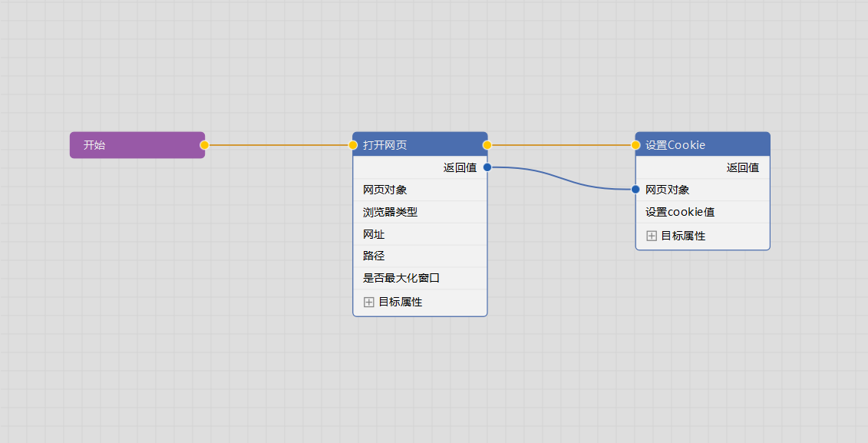Click the 设置Cookie node header
This screenshot has width=868, height=443.
tap(702, 144)
